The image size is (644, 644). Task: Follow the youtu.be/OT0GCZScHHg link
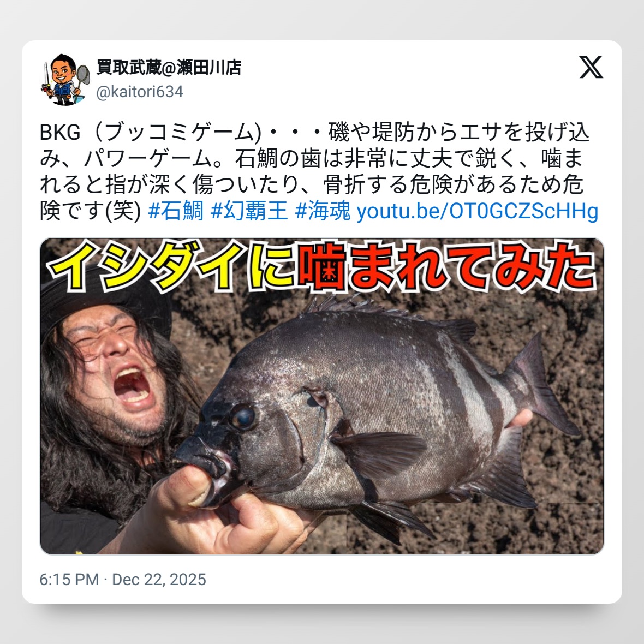coord(477,211)
